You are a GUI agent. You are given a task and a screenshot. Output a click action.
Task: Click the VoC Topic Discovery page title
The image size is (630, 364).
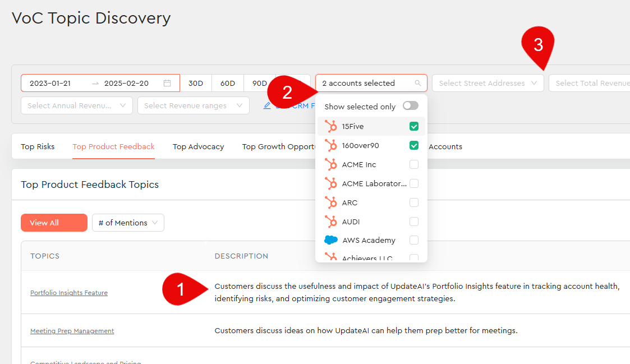[x=91, y=18]
